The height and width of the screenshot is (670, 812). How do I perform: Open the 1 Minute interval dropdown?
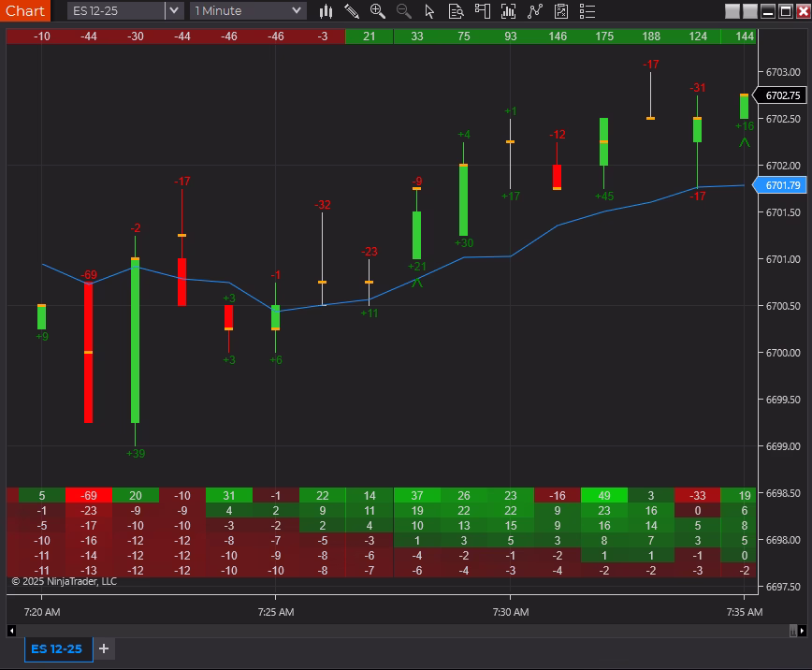coord(248,11)
